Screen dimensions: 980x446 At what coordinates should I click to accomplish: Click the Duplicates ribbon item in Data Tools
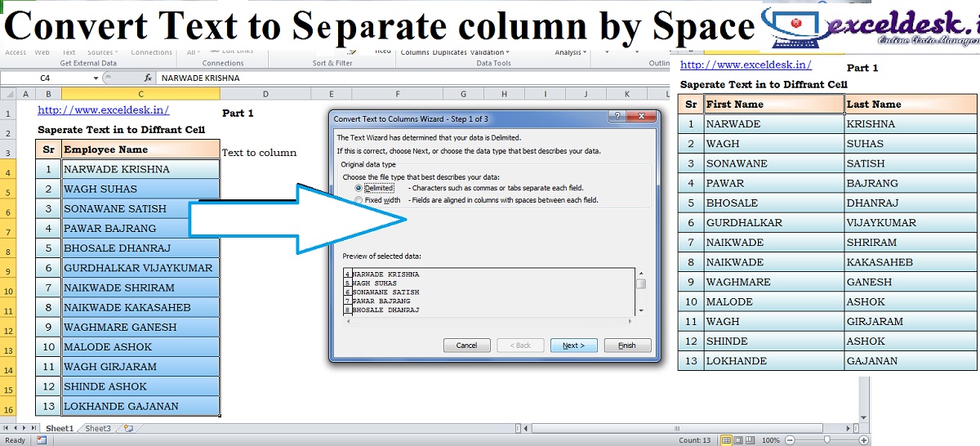coord(449,52)
